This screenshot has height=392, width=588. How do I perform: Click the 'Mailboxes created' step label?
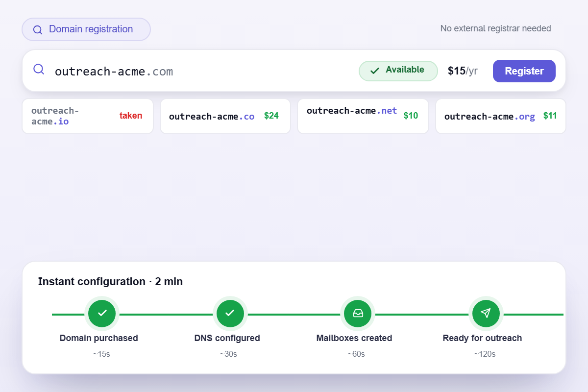[x=354, y=338]
